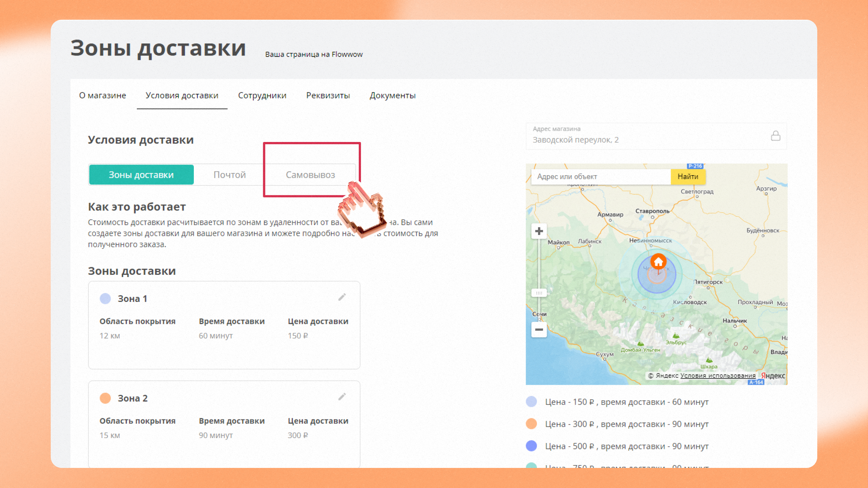
Task: Zoom out the map with the minus button
Action: pos(539,330)
